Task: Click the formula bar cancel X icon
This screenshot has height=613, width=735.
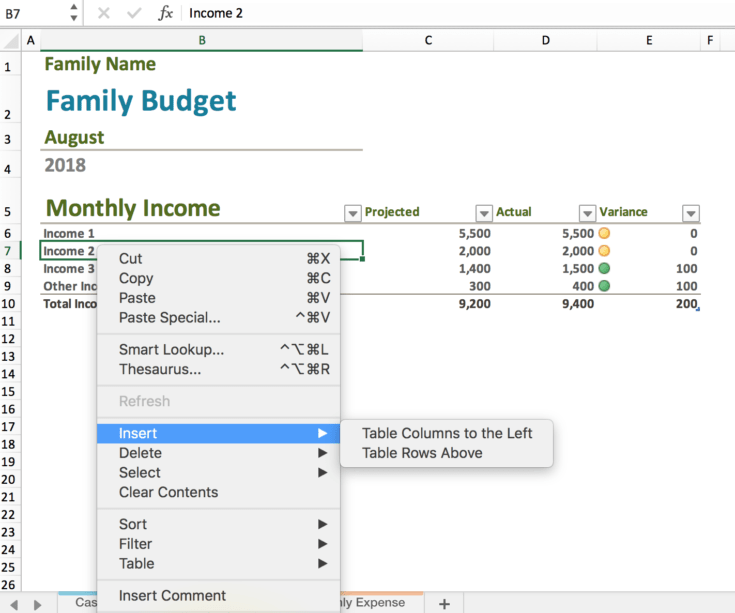Action: coord(104,13)
